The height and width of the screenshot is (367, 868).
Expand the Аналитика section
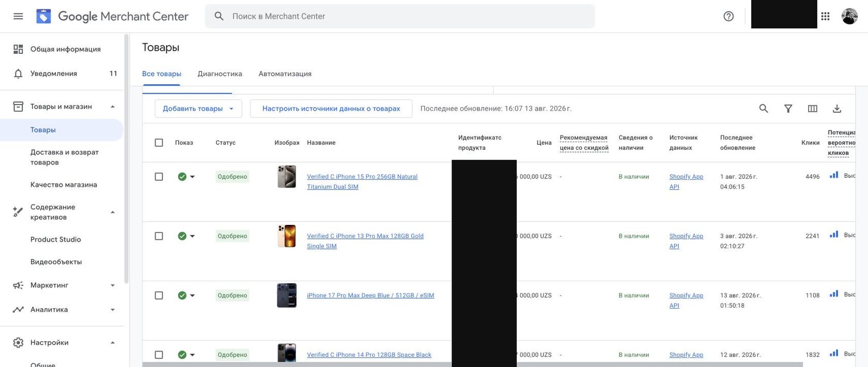click(113, 310)
